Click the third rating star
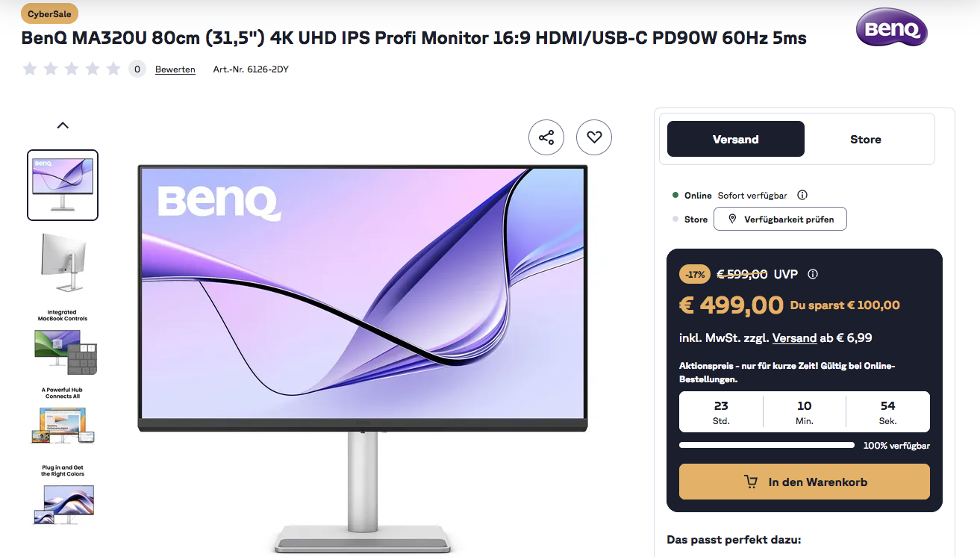 point(72,69)
